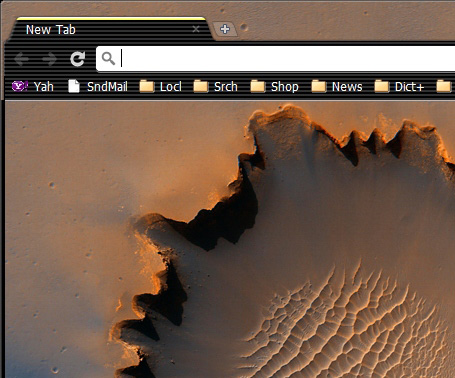Image resolution: width=455 pixels, height=378 pixels.
Task: Expand the Dict+ bookmarks folder
Action: [399, 87]
